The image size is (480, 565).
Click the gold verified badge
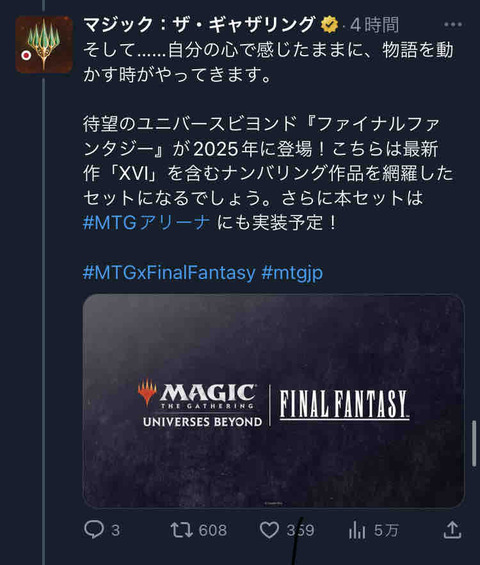pos(330,25)
